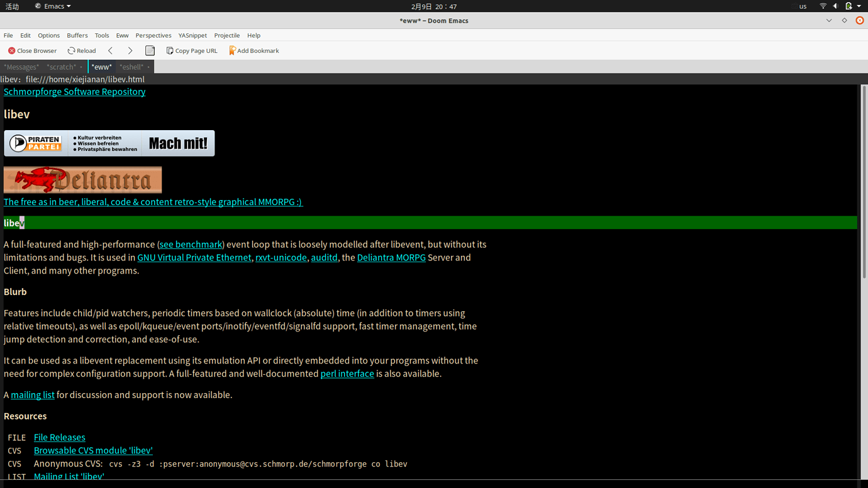Open the Eww menu

pos(122,36)
